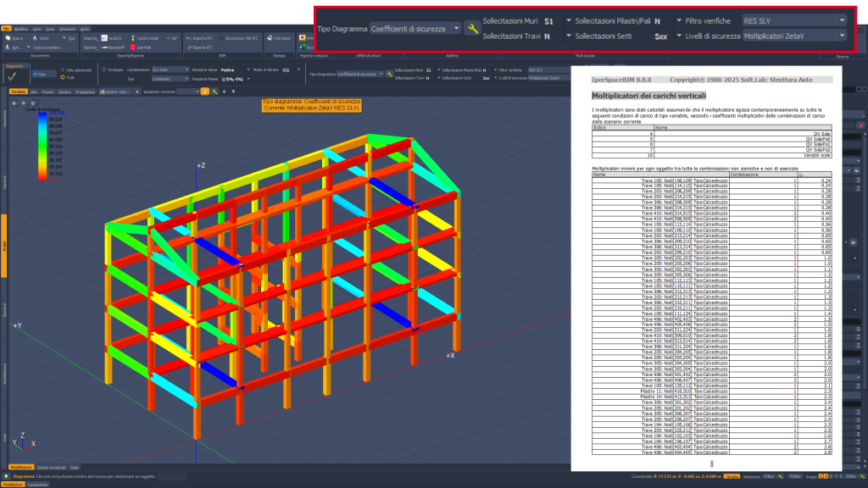This screenshot has height=488, width=868.
Task: Click the wrench icon beside Tipo Diagramma in the toolbar
Action: click(x=390, y=75)
